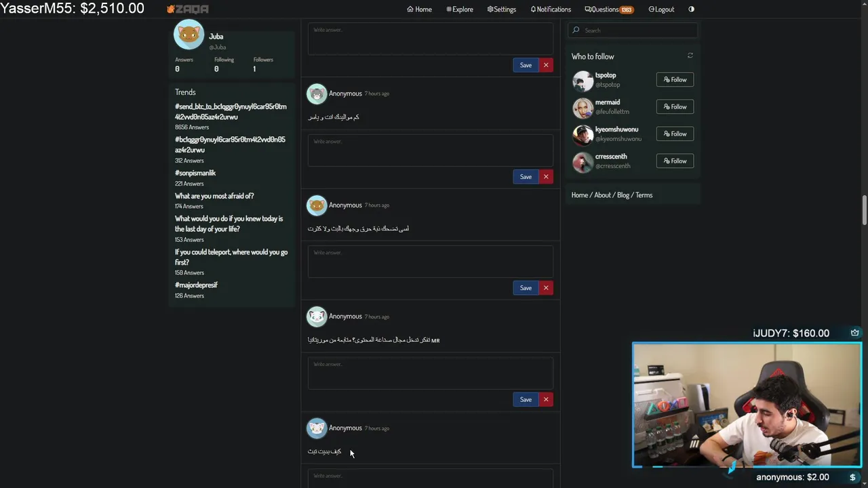
Task: Save answer to "كم مواليدك انت و ياسر"
Action: pos(526,177)
